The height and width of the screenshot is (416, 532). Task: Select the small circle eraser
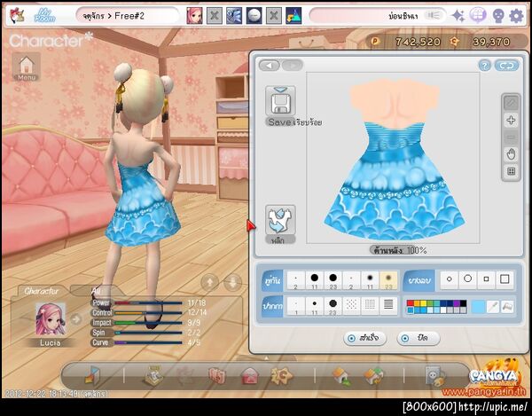450,279
